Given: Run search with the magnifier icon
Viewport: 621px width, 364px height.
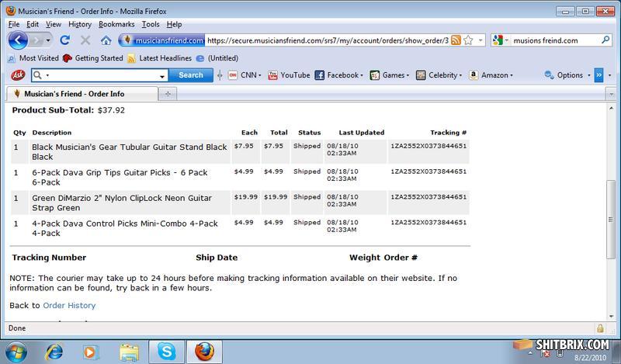Looking at the screenshot, I should 605,40.
